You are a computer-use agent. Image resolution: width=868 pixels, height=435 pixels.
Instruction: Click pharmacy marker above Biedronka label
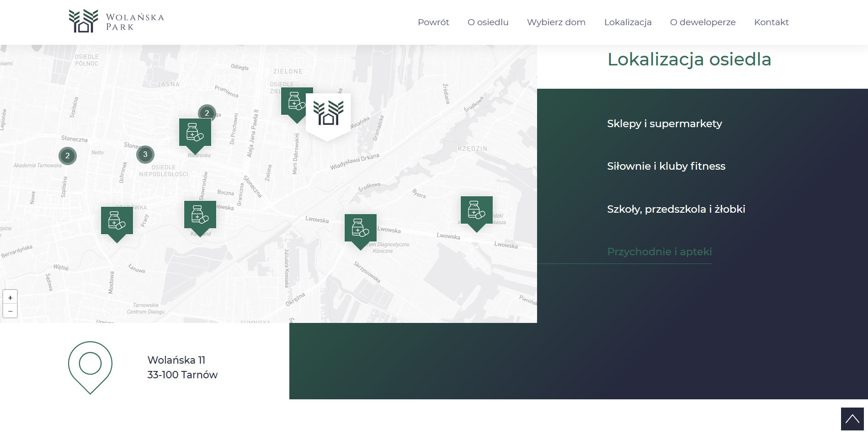pos(195,136)
